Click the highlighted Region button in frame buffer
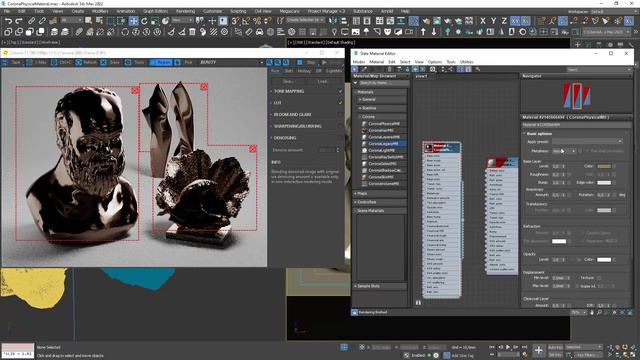This screenshot has width=640, height=360. (161, 62)
